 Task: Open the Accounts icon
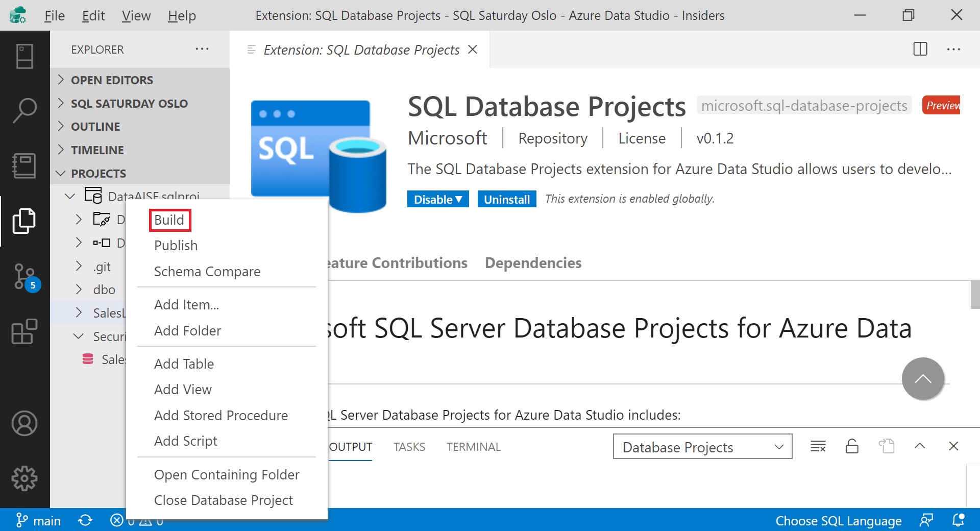coord(24,423)
